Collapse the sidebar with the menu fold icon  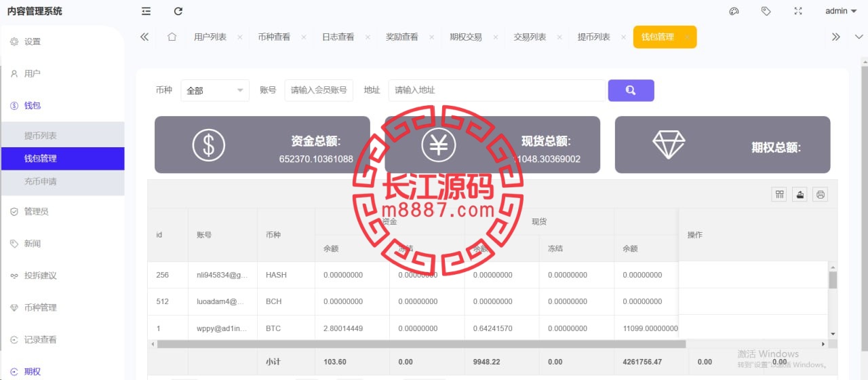[x=146, y=11]
